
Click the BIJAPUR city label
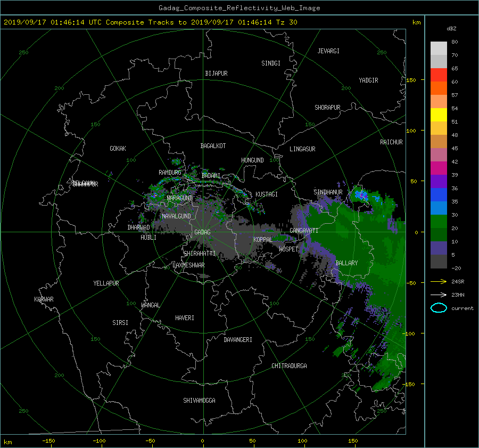click(216, 74)
